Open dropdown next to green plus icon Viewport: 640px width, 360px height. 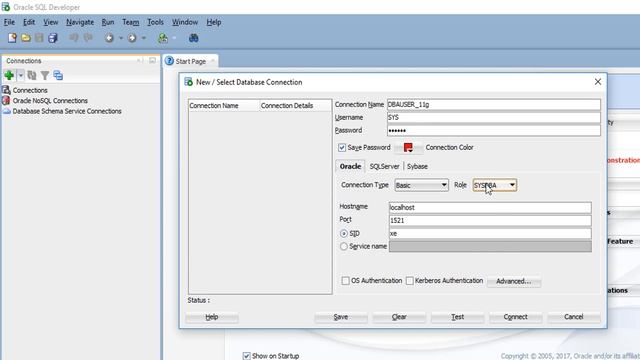[20, 75]
